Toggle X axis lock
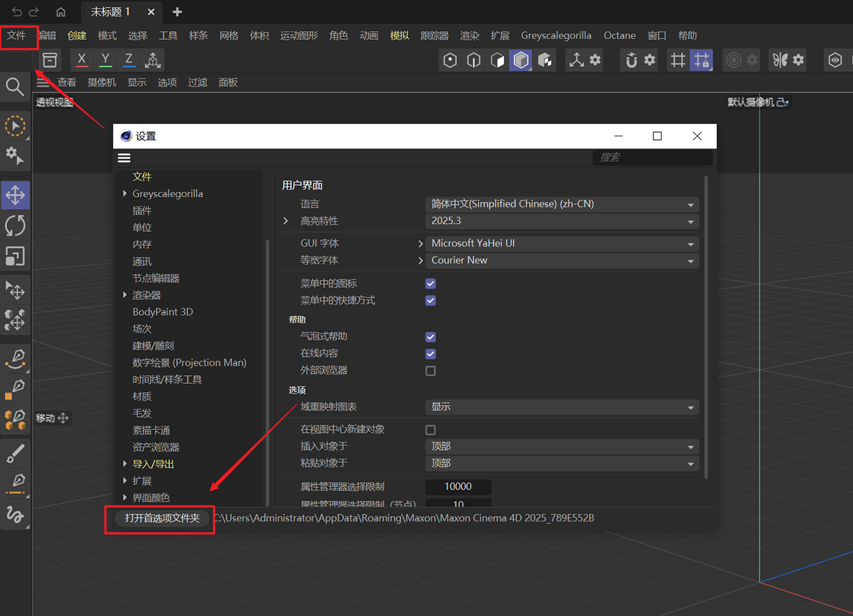 coord(82,60)
